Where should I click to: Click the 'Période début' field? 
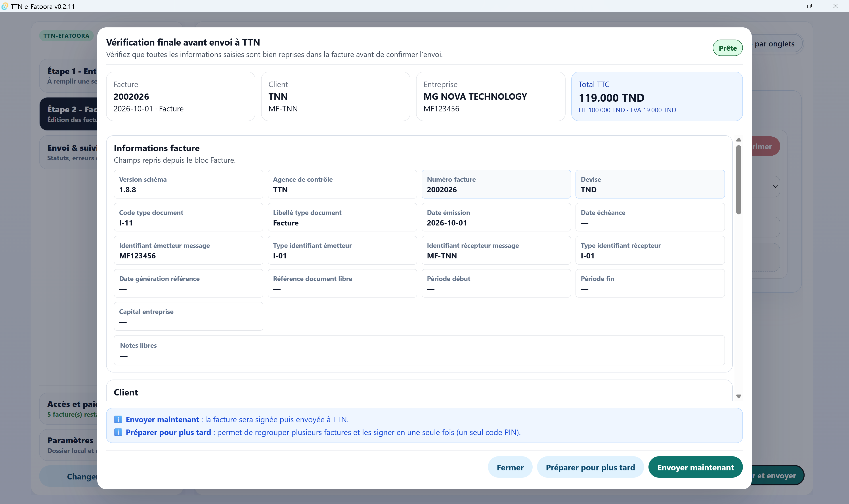point(496,283)
